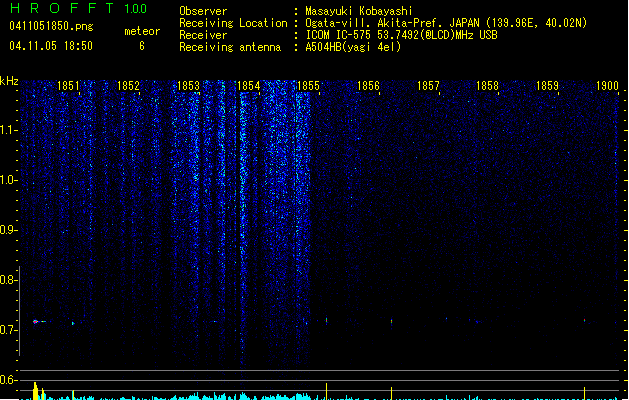
Task: Click the 0.9 kHz axis label
Action: [8, 230]
